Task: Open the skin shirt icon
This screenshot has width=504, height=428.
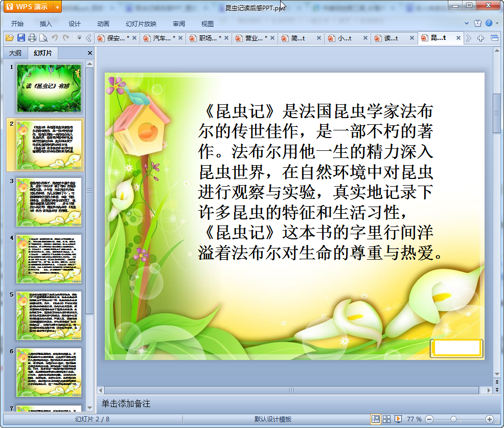Action: click(x=477, y=23)
